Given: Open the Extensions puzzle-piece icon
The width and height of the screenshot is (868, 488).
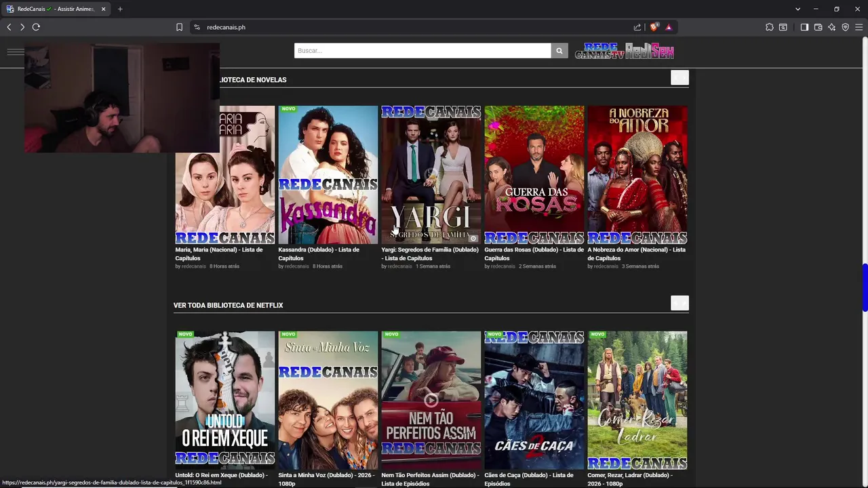Looking at the screenshot, I should (769, 27).
